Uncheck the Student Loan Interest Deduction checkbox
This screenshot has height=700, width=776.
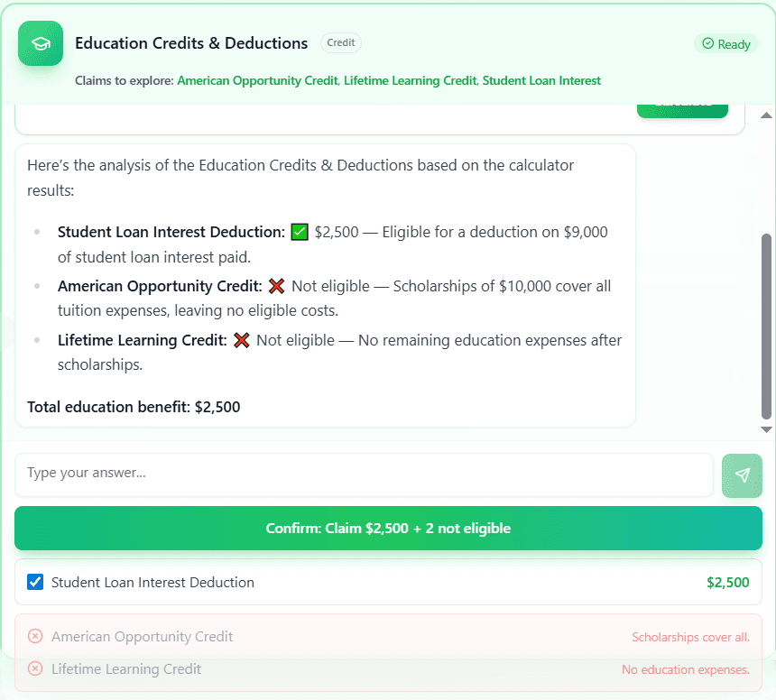coord(34,582)
